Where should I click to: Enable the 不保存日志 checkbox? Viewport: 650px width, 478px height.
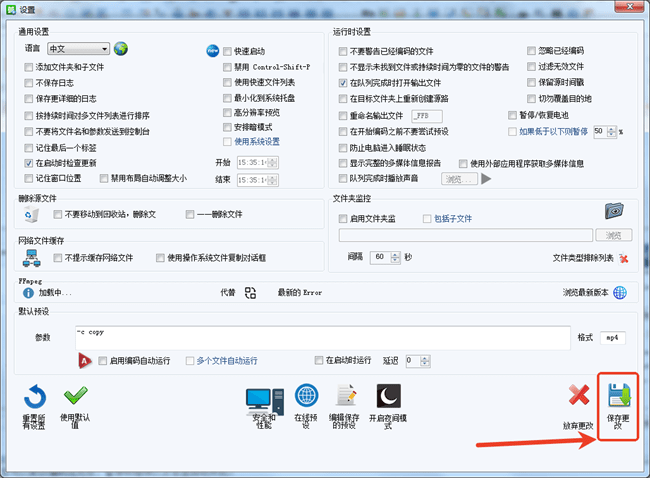(x=28, y=82)
